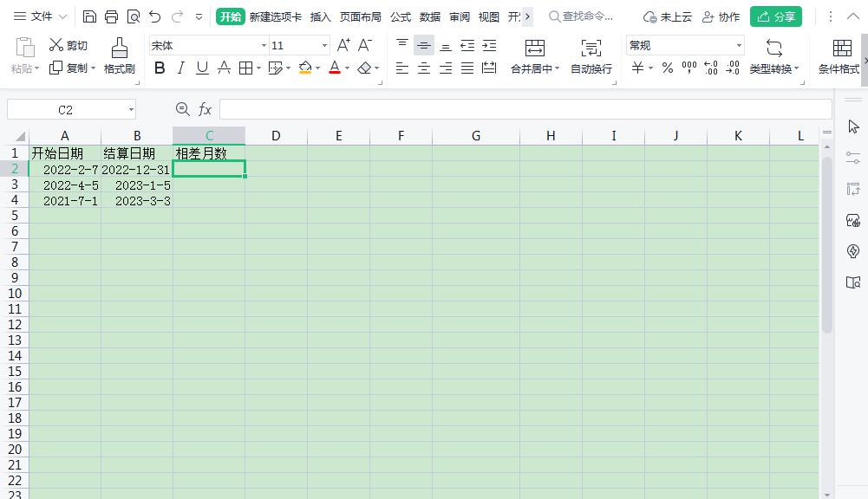Decrease font size with A- icon
This screenshot has width=868, height=499.
click(x=365, y=45)
